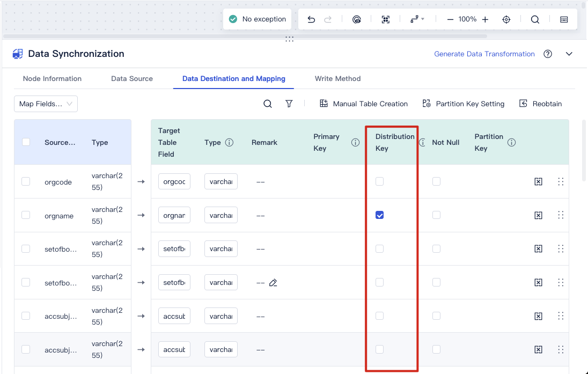This screenshot has width=588, height=374.
Task: Open the connector line style dropdown
Action: tap(417, 19)
